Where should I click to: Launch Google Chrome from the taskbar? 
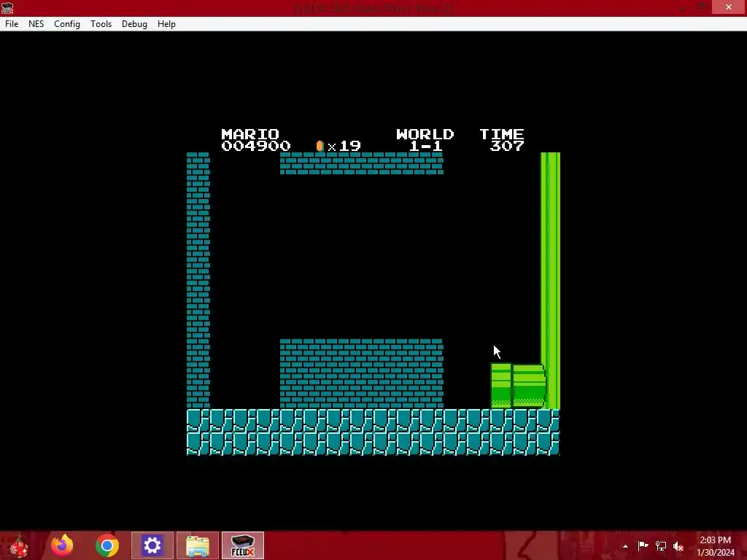click(107, 545)
